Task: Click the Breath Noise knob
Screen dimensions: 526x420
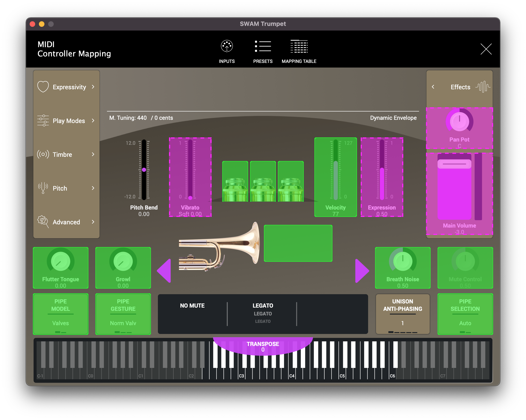Action: 403,261
